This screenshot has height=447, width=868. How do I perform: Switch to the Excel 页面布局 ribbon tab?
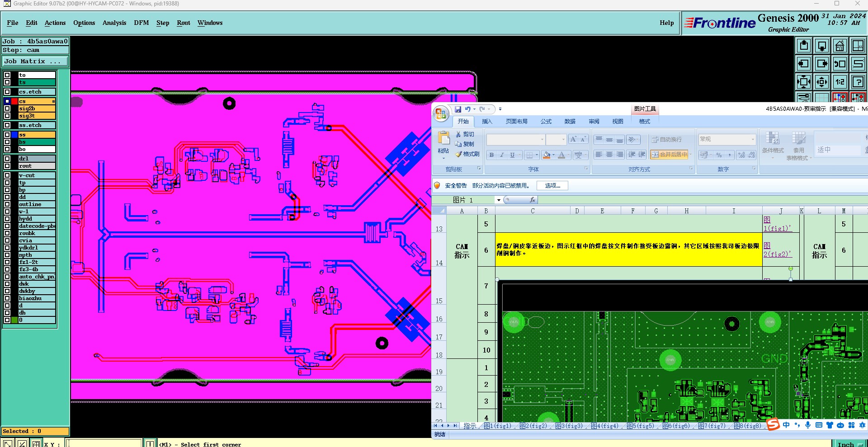pyautogui.click(x=517, y=122)
